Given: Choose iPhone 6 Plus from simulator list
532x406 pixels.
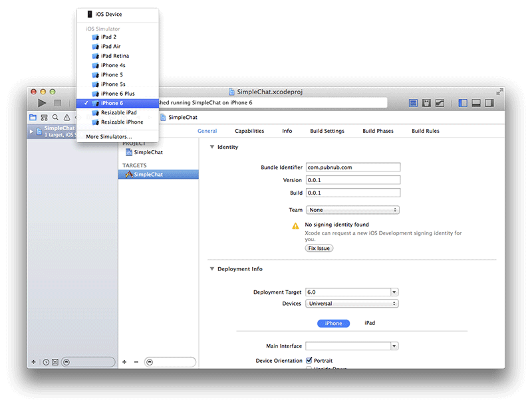Looking at the screenshot, I should coord(118,94).
